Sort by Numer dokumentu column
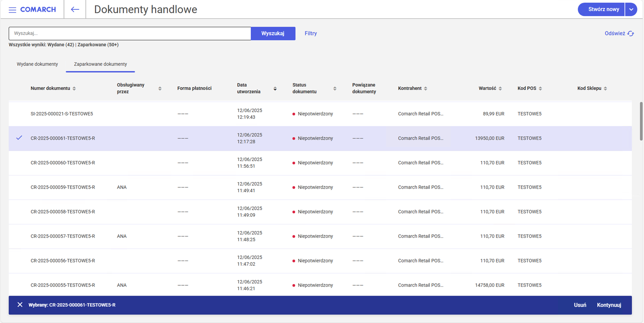644x323 pixels. click(x=74, y=88)
